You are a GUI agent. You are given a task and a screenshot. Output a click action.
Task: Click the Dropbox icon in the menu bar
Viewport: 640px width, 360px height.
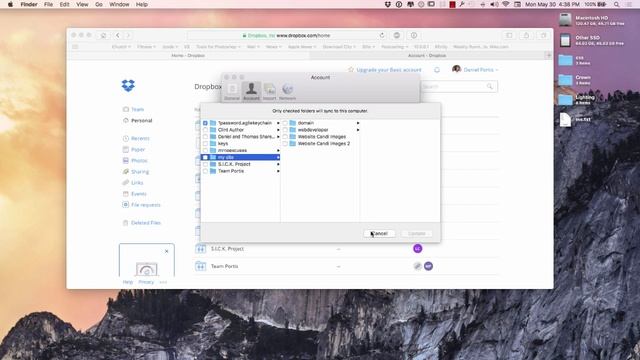coord(388,4)
